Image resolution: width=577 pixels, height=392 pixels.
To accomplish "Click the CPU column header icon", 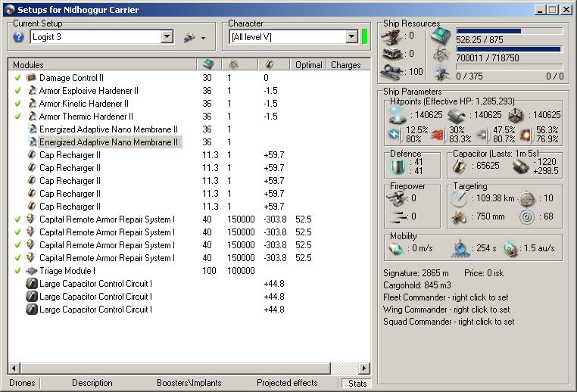I will [x=209, y=64].
